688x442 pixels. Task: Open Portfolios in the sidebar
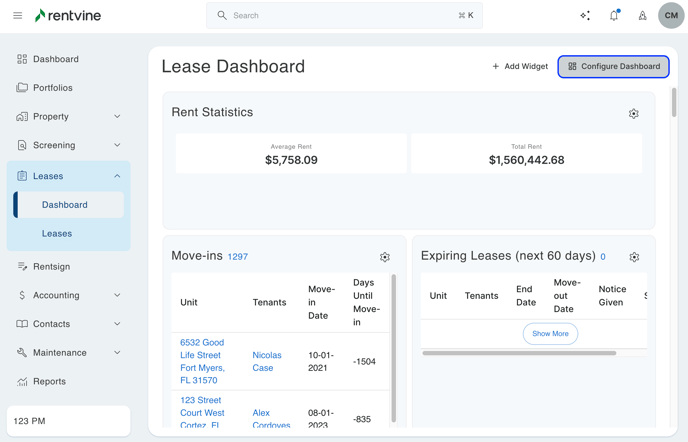point(52,88)
